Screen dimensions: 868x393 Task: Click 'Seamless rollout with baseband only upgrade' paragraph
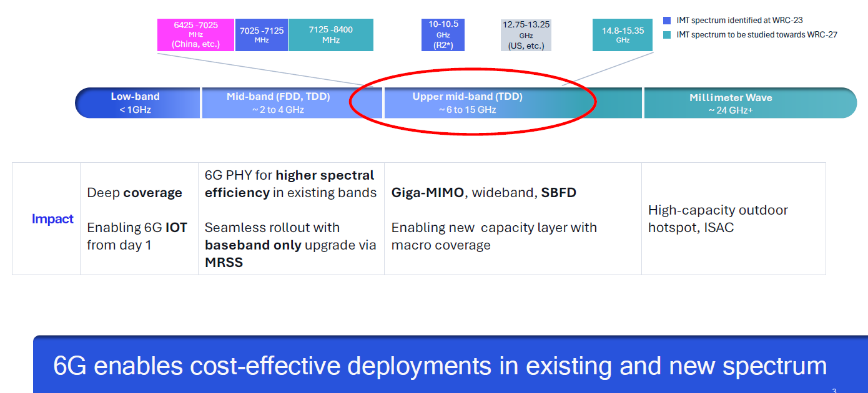(290, 245)
